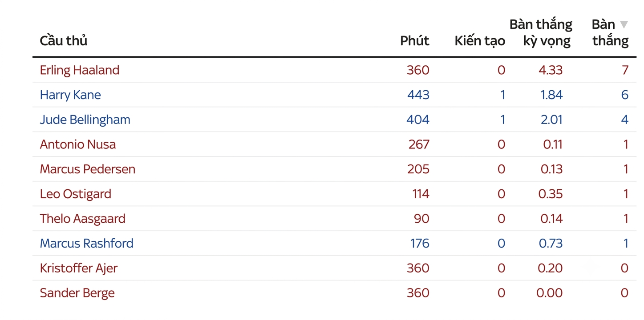The height and width of the screenshot is (320, 644).
Task: Select Jude Bellingham's name
Action: click(85, 120)
